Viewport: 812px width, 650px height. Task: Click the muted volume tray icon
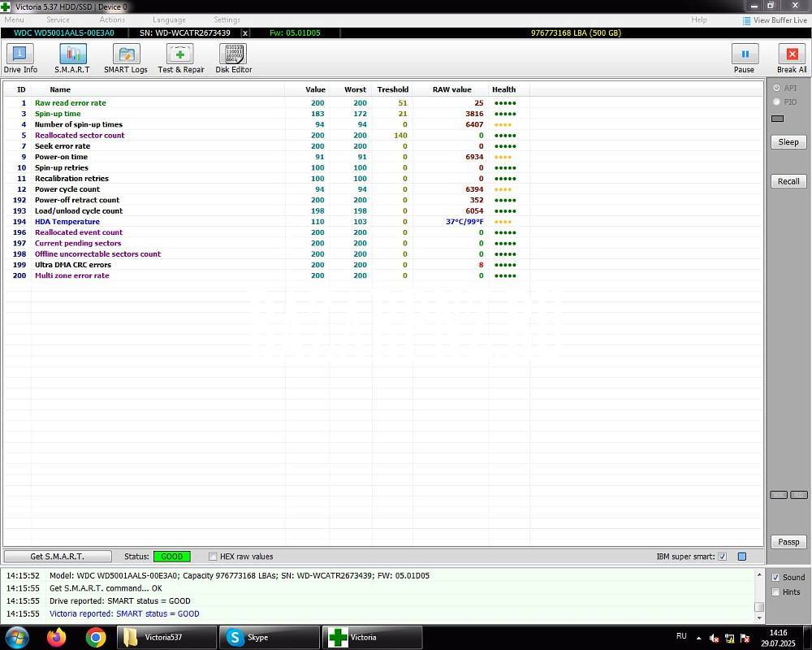714,638
